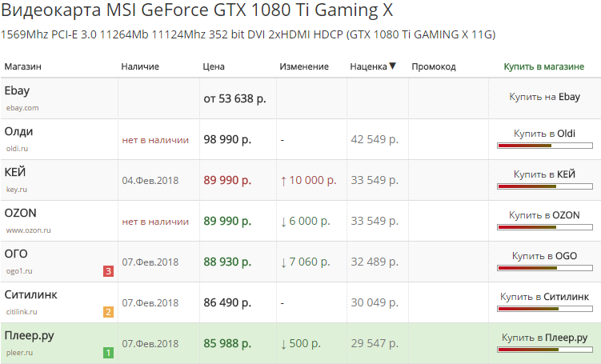
Task: Open the www.ozon.ru domain link
Action: click(28, 230)
